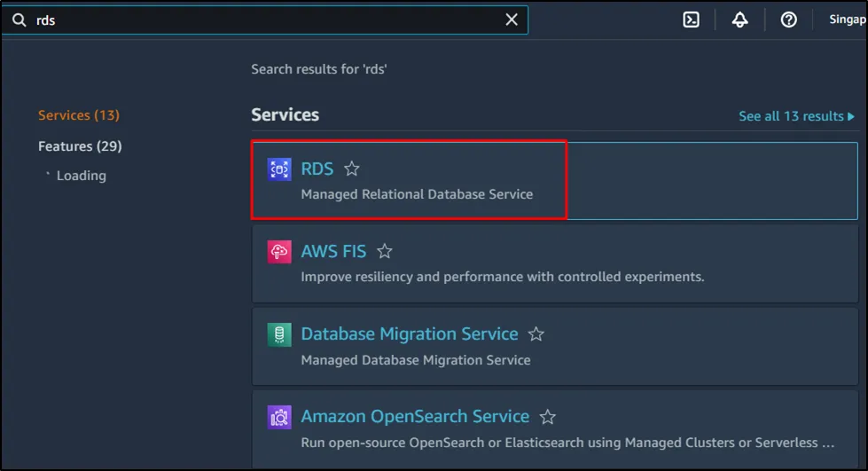Open the Singapore region dropdown
This screenshot has height=471, width=868.
click(x=846, y=20)
